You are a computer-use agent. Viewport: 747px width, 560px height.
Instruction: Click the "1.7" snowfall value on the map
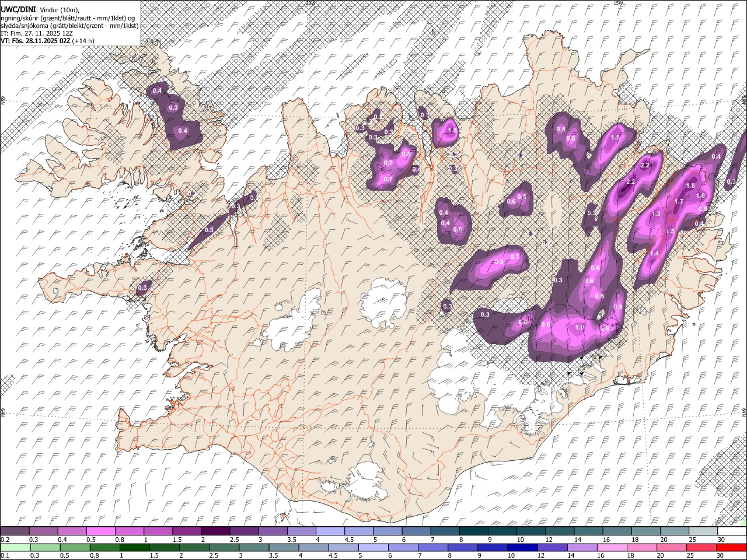[679, 202]
